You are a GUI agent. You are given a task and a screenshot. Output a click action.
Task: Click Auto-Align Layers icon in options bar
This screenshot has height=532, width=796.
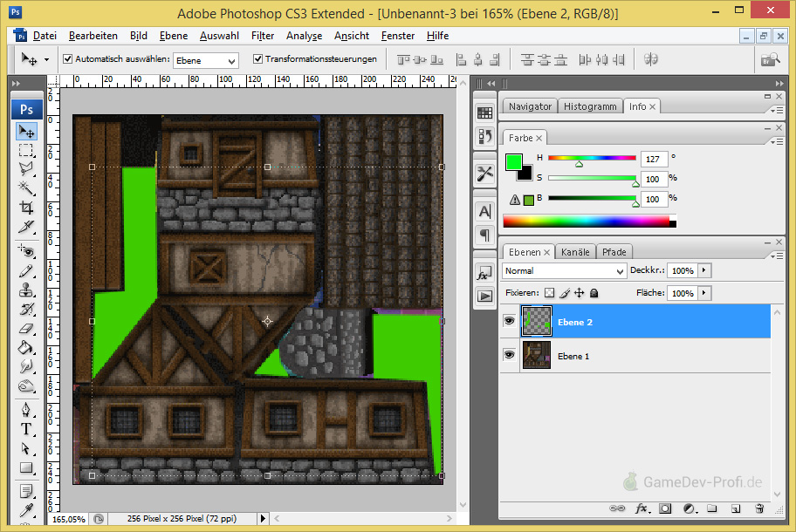click(651, 59)
